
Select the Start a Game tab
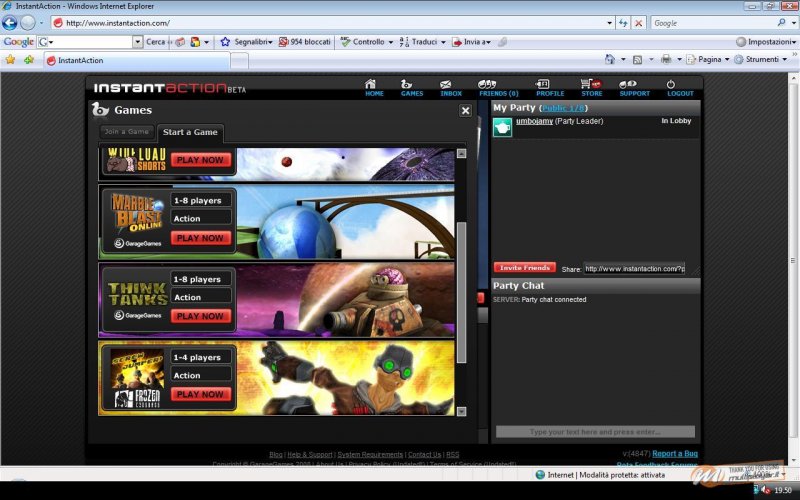point(190,133)
